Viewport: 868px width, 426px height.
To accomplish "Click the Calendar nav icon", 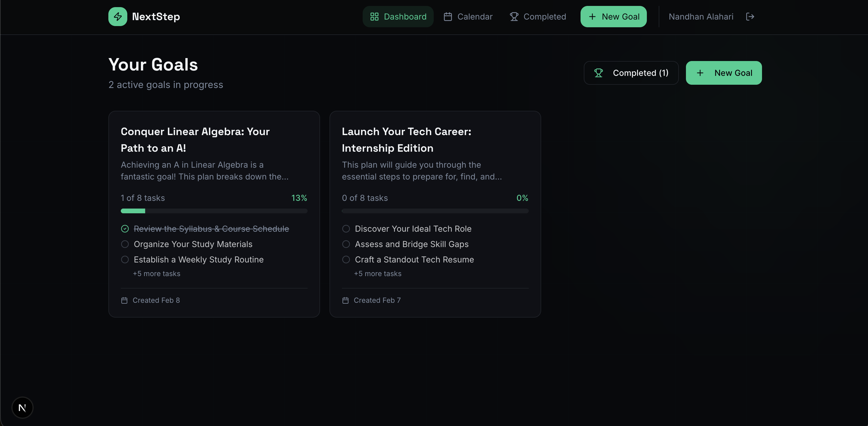I will point(448,17).
